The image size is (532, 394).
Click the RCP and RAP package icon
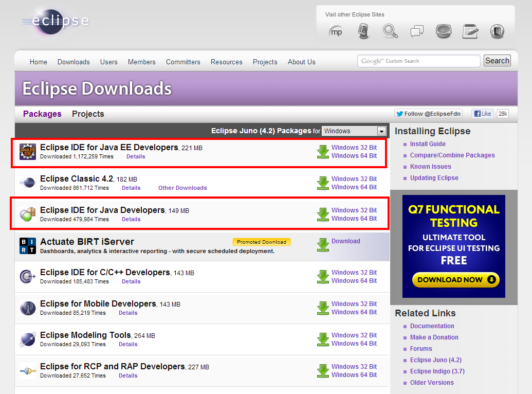28,371
